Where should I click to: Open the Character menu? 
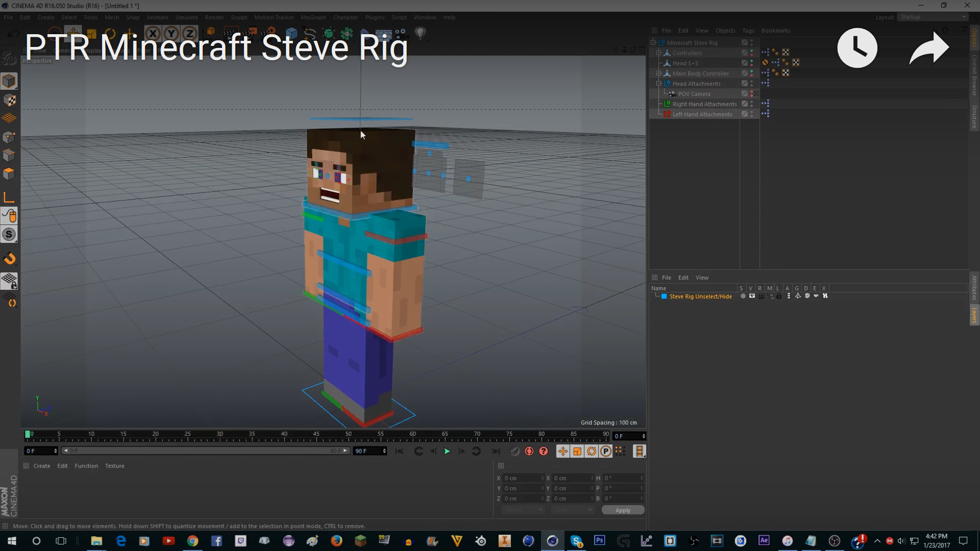point(346,17)
